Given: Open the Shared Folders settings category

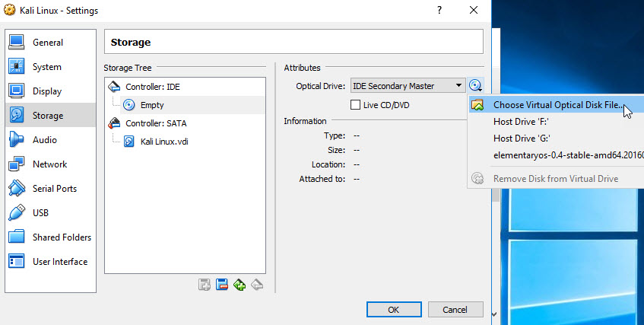Looking at the screenshot, I should pyautogui.click(x=50, y=237).
